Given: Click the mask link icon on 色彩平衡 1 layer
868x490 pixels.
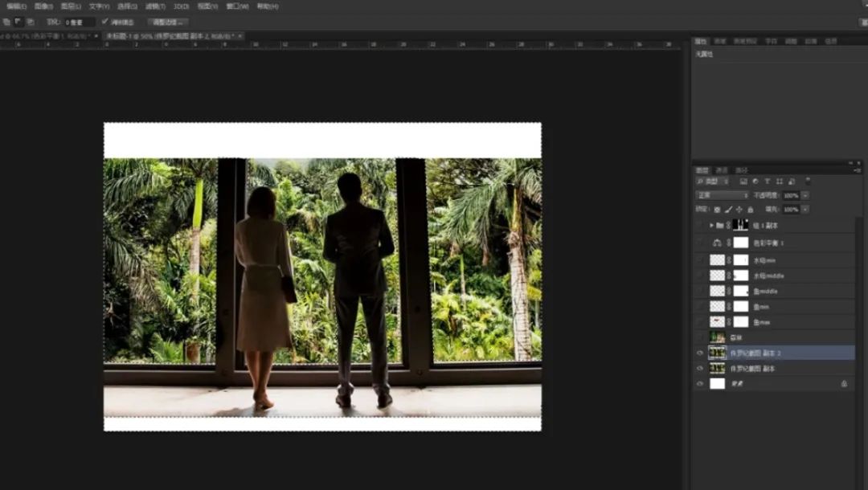Looking at the screenshot, I should coord(729,243).
